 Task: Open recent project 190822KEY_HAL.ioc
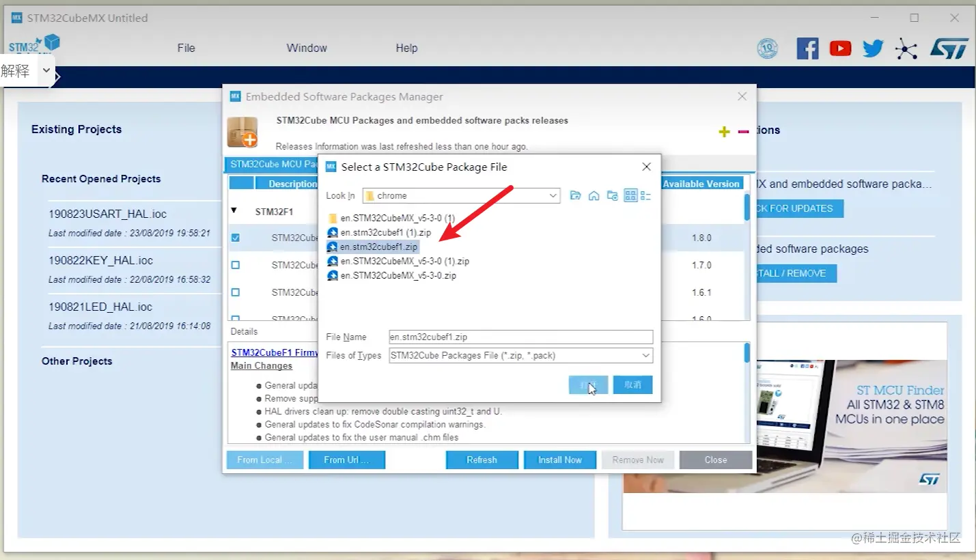pyautogui.click(x=101, y=260)
